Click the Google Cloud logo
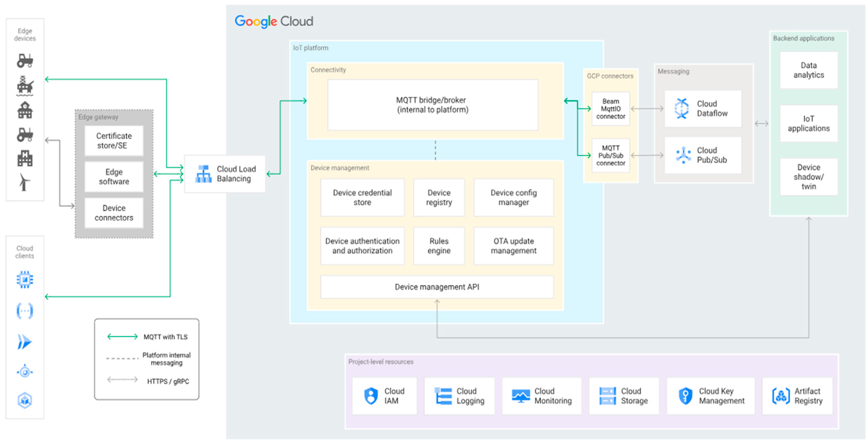The image size is (868, 445). click(x=274, y=21)
